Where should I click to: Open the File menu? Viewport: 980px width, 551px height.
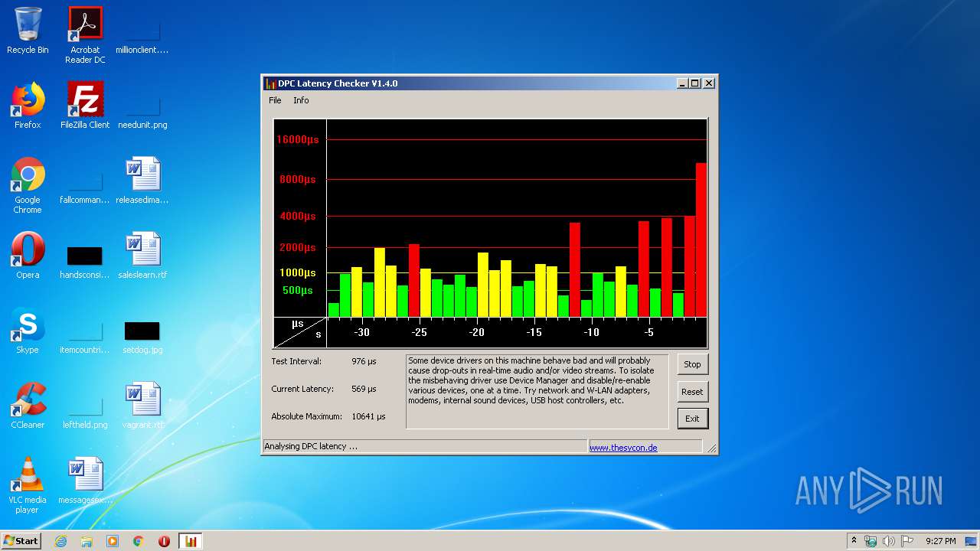275,100
